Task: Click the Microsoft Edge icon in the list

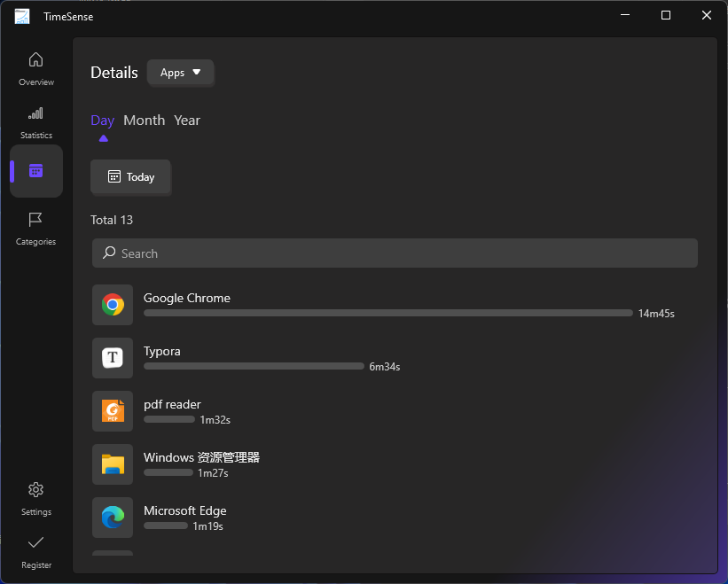Action: 113,517
